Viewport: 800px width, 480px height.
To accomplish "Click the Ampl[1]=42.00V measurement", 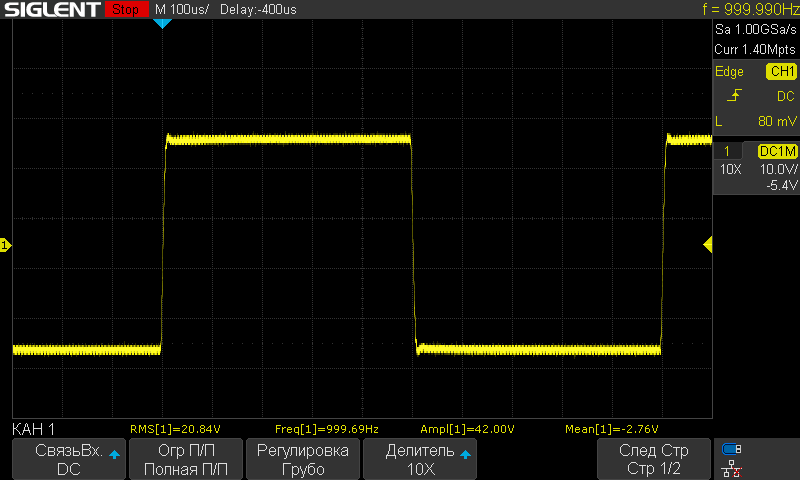I will [467, 429].
